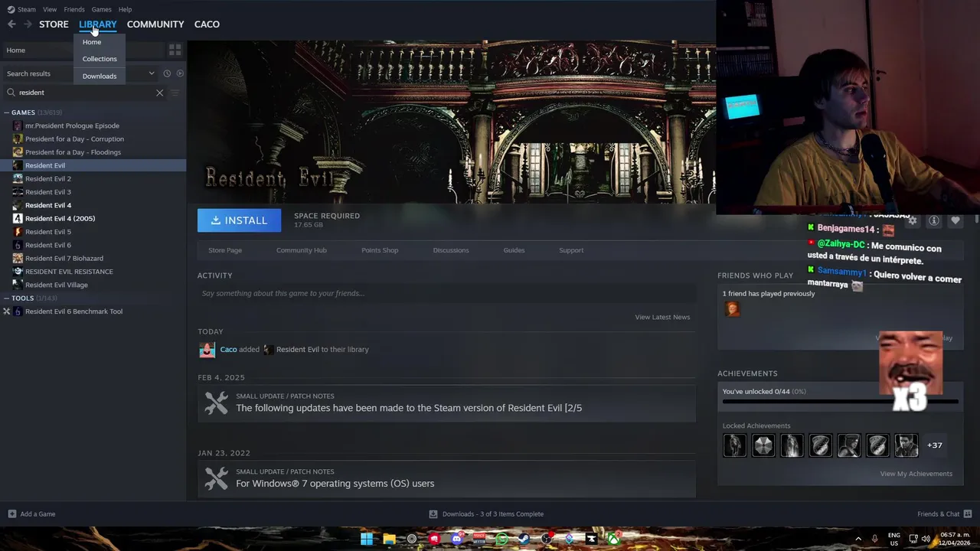Open Downloads status at bottom

(x=486, y=514)
